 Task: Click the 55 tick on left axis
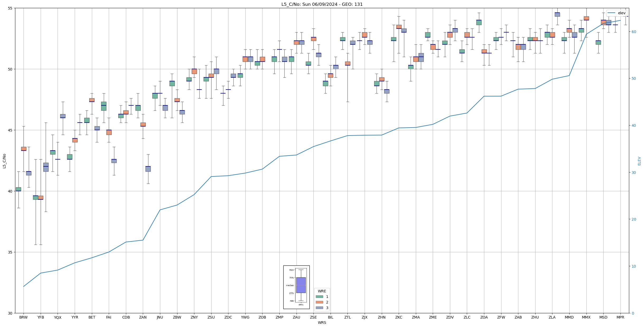10,8
